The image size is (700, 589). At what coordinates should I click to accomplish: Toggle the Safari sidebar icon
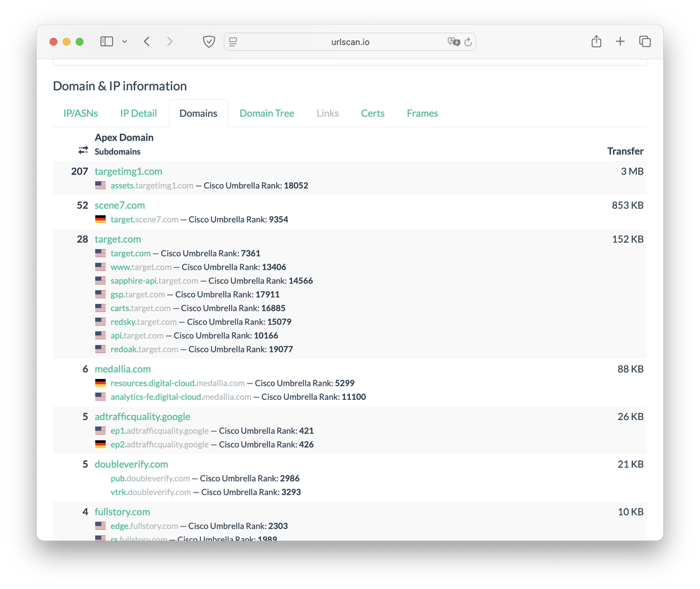(107, 42)
